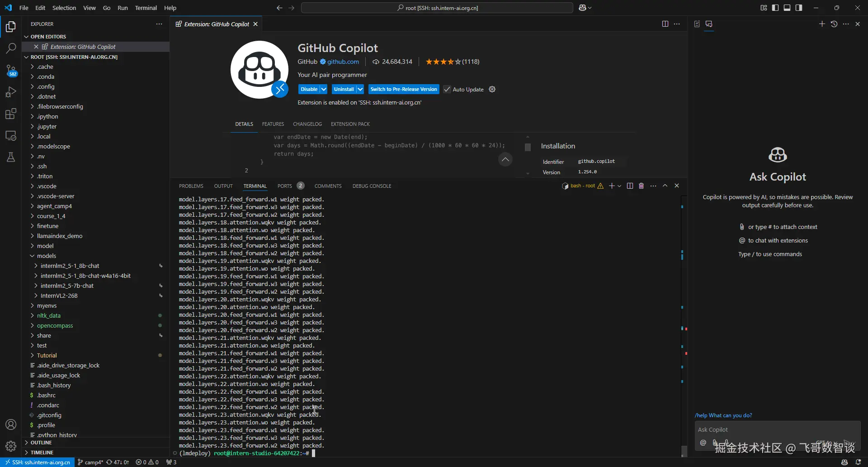Image resolution: width=868 pixels, height=467 pixels.
Task: Go back with the title bar arrow
Action: click(x=279, y=8)
